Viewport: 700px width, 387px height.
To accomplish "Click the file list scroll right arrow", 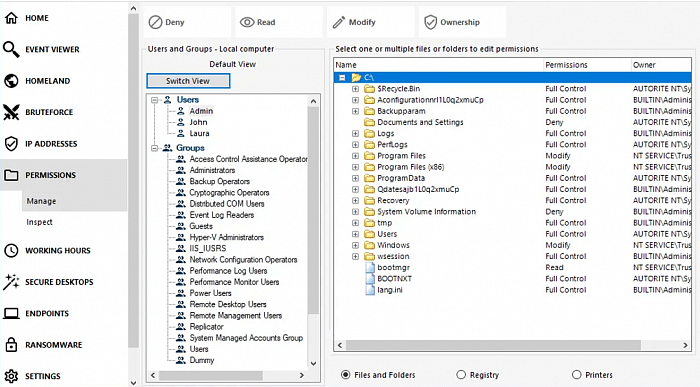I will [x=685, y=345].
